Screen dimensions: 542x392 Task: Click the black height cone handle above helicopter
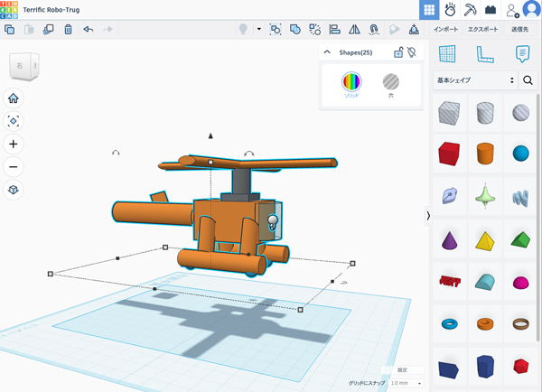point(210,135)
